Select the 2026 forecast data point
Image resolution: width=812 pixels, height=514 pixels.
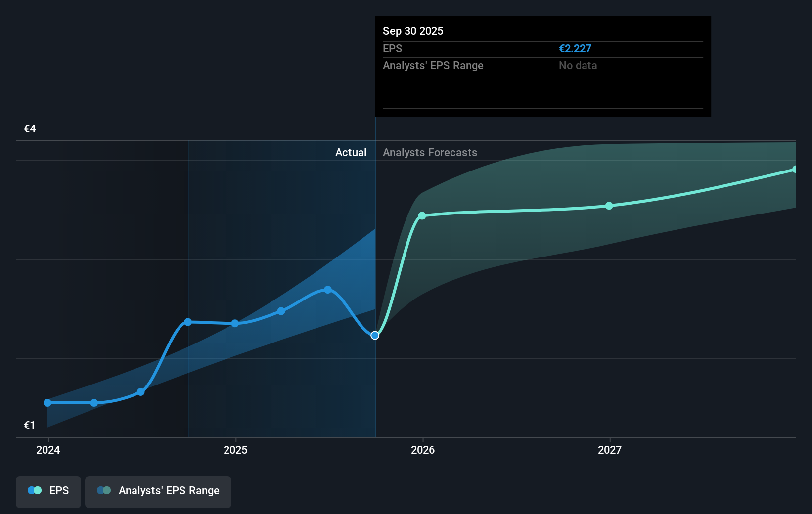coord(422,216)
